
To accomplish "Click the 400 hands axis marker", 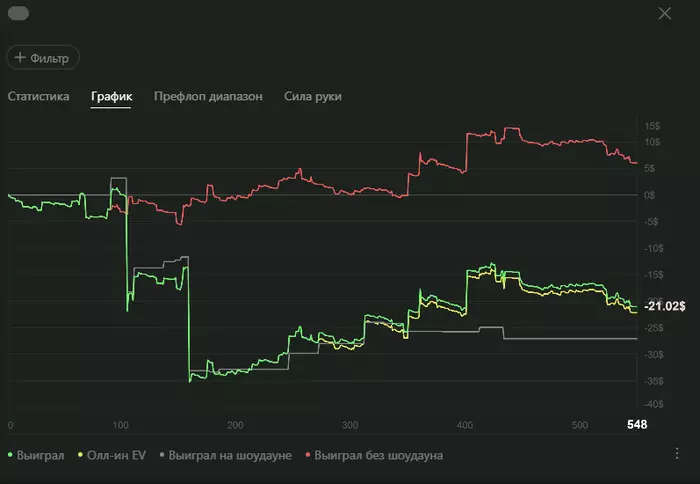I will (465, 425).
